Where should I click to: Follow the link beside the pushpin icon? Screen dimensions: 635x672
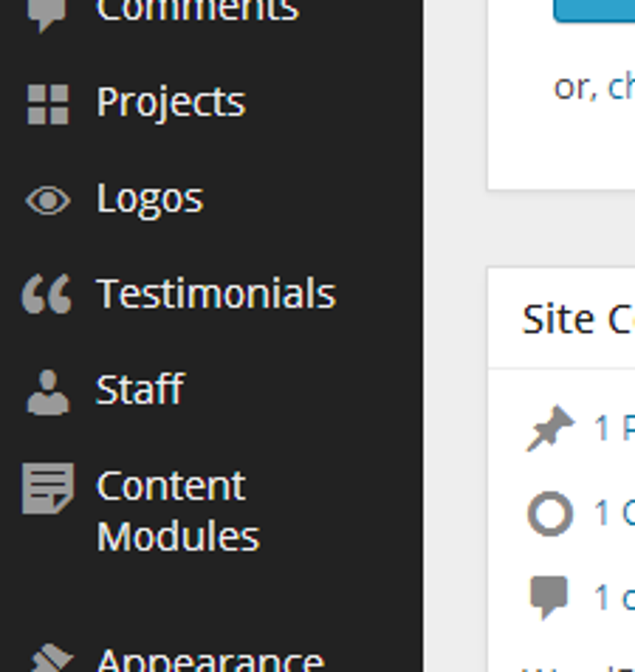pos(614,428)
